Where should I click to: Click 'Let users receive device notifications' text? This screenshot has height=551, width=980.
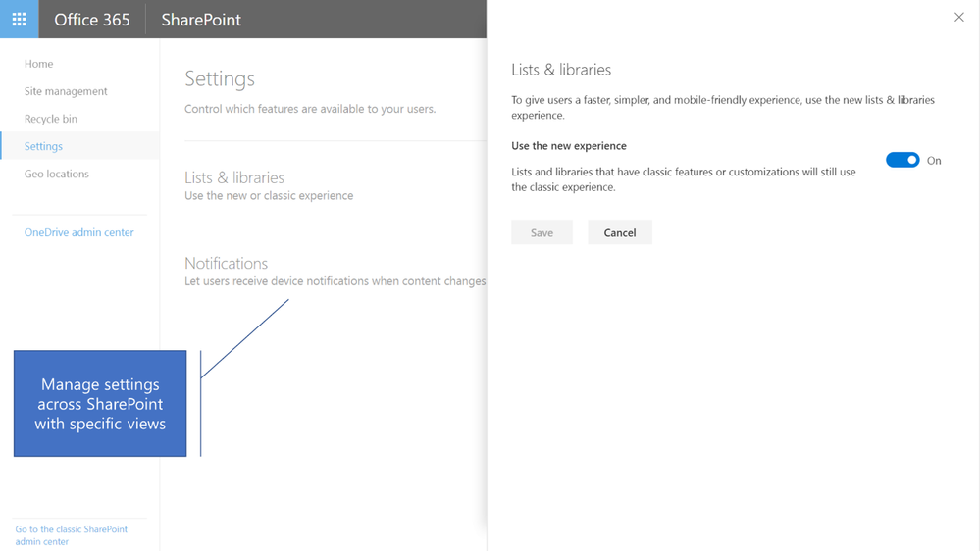click(335, 281)
